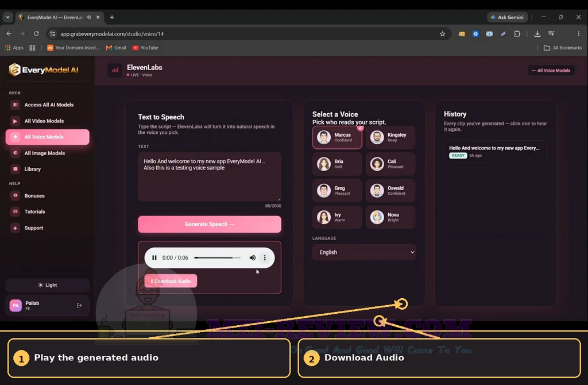
Task: Close the EveryModel AI tab
Action: pyautogui.click(x=98, y=17)
